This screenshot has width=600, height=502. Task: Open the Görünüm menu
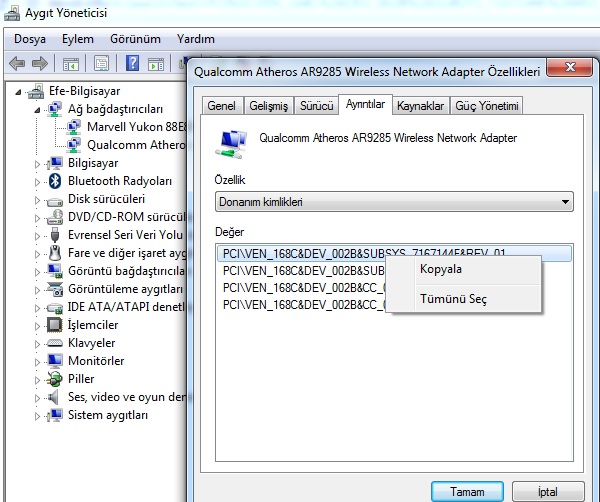[135, 39]
